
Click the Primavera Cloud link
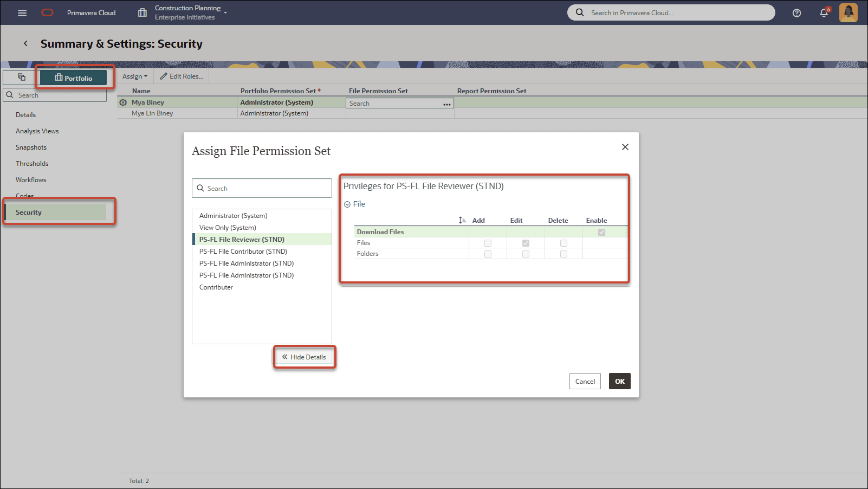(91, 12)
